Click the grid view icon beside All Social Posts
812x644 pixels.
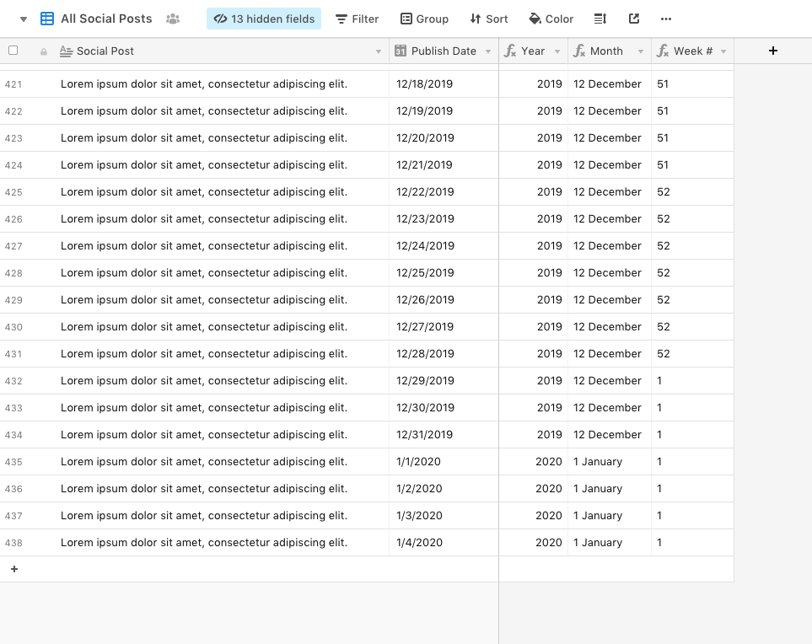coord(47,19)
